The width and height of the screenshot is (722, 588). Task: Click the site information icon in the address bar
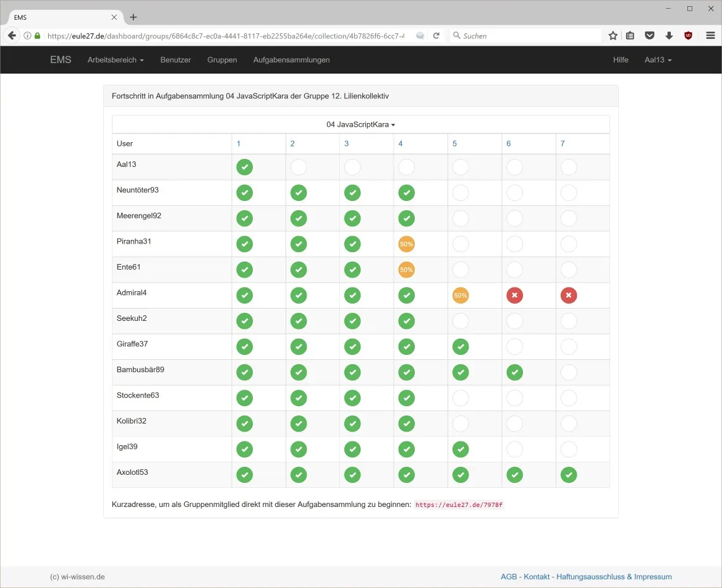coord(28,35)
